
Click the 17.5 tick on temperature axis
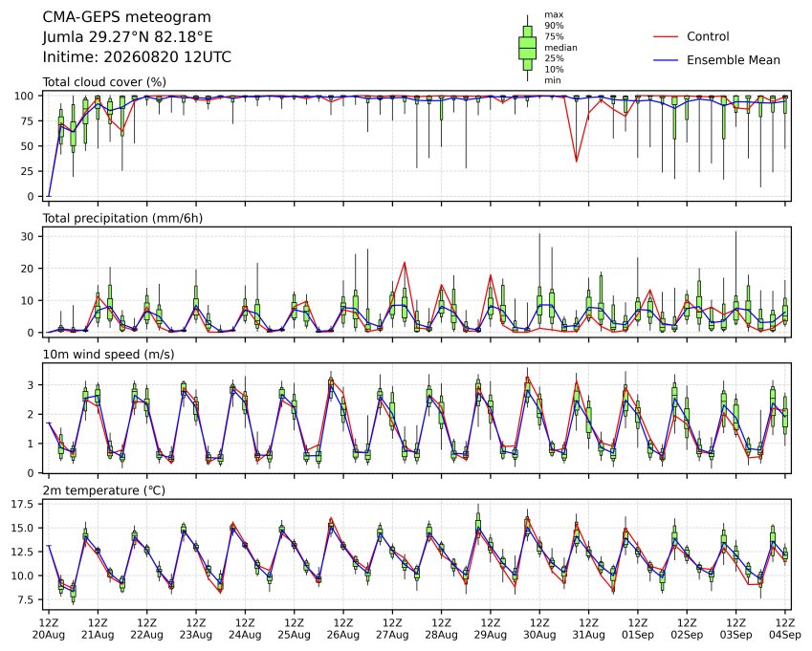point(22,505)
